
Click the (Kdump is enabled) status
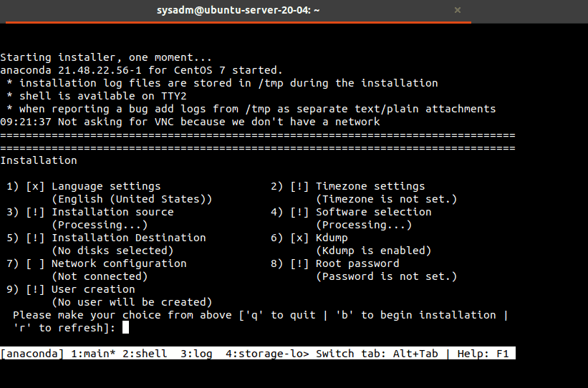pyautogui.click(x=374, y=251)
